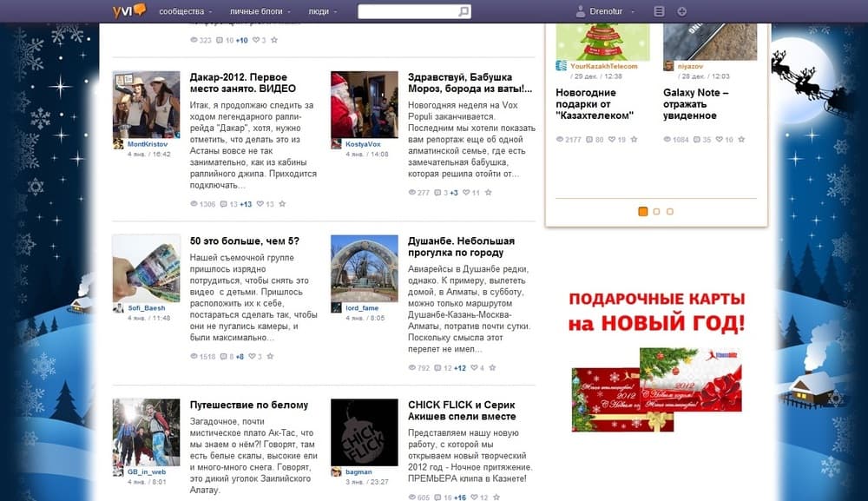Image resolution: width=868 pixels, height=501 pixels.
Task: Open the Santa Claus thumbnail of Бабушка Мороз post
Action: [x=365, y=104]
